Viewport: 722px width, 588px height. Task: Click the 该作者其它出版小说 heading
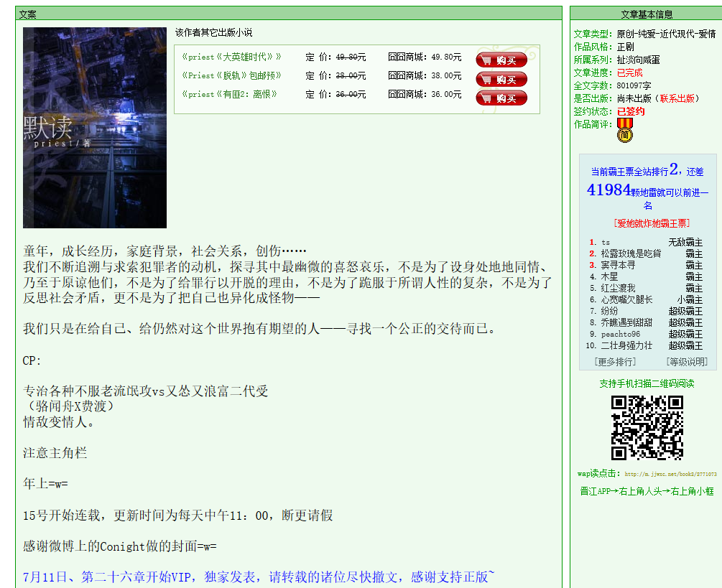coord(213,33)
